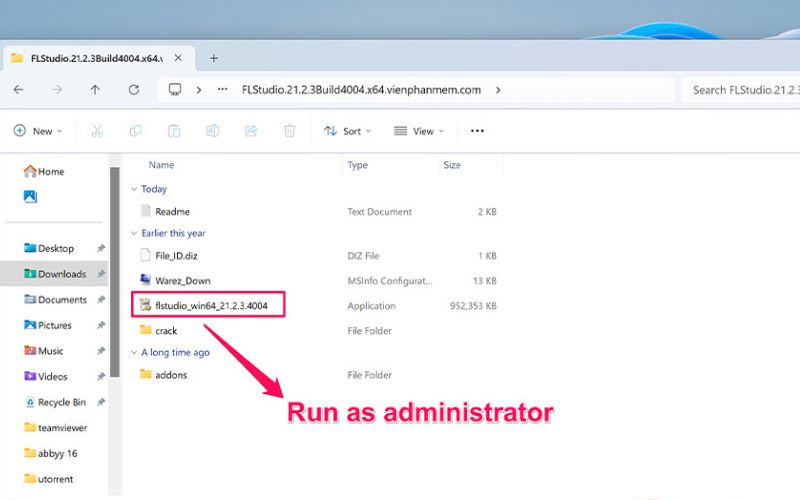Open the See more options menu
Viewport: 800px width, 500px height.
477,131
